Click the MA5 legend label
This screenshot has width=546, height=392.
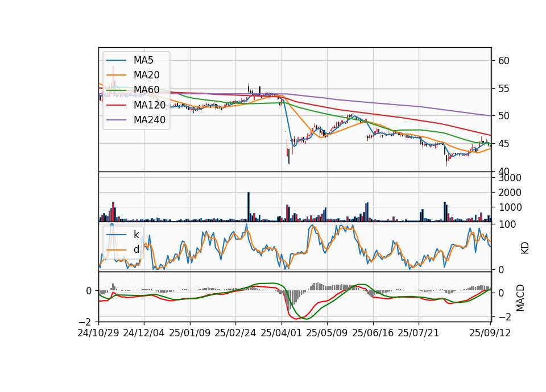tap(143, 60)
